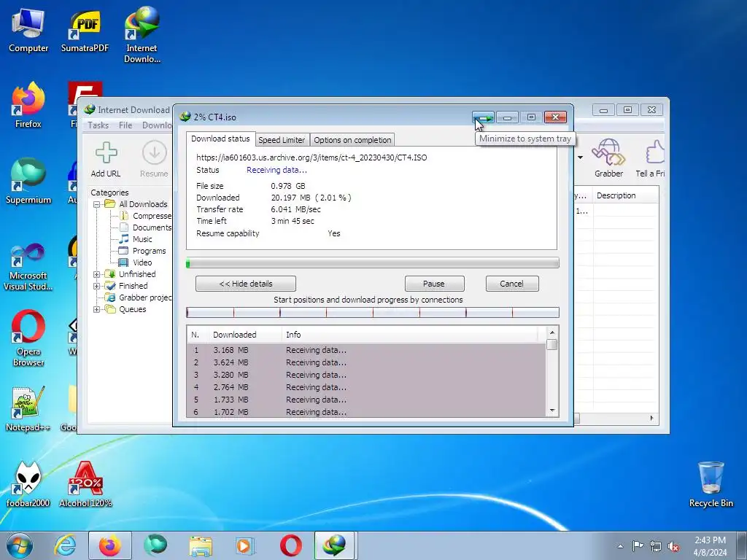Cancel the CT4.iso download
747x560 pixels.
tap(511, 284)
